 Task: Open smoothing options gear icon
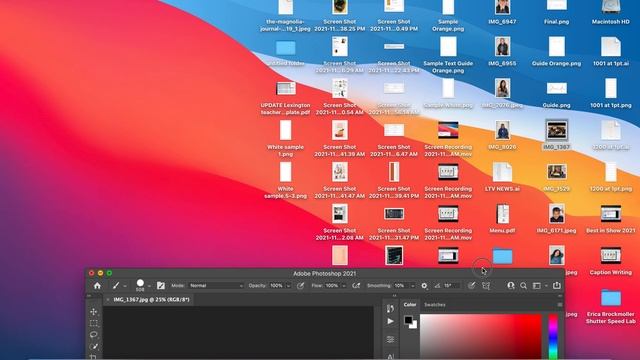pyautogui.click(x=424, y=286)
